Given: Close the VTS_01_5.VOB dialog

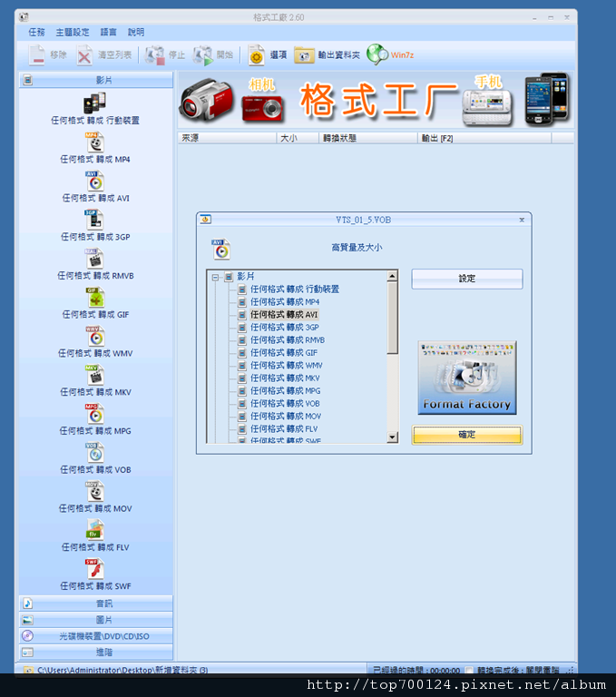Looking at the screenshot, I should pos(522,220).
